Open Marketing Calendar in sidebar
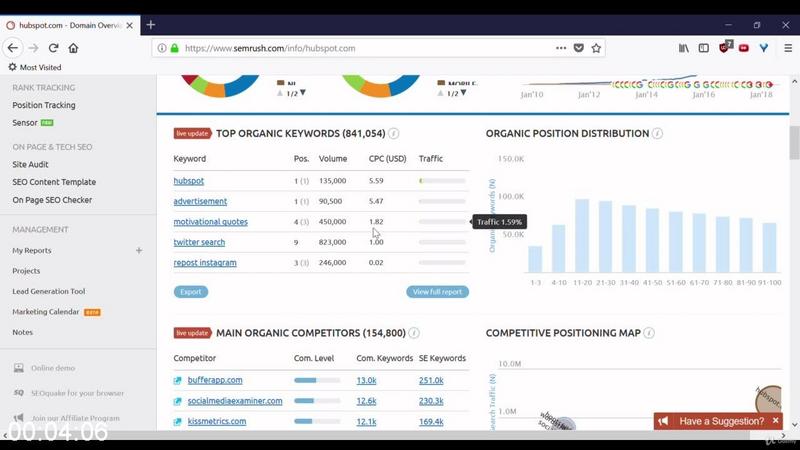The width and height of the screenshot is (800, 450). pos(46,312)
